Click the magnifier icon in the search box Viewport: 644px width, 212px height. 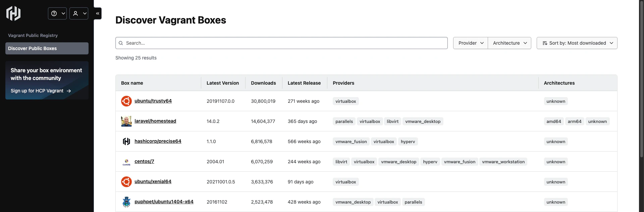121,43
